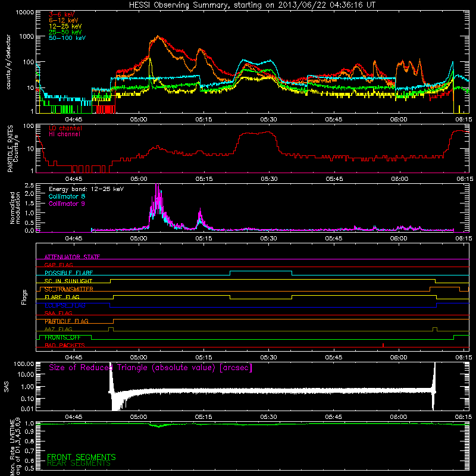Click the LO channel legend label
The width and height of the screenshot is (476, 476).
coord(65,128)
